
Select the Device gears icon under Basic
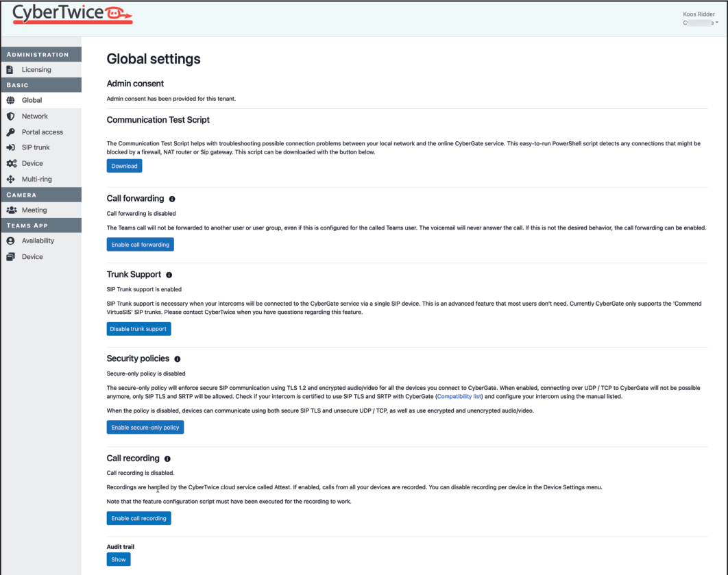[11, 163]
